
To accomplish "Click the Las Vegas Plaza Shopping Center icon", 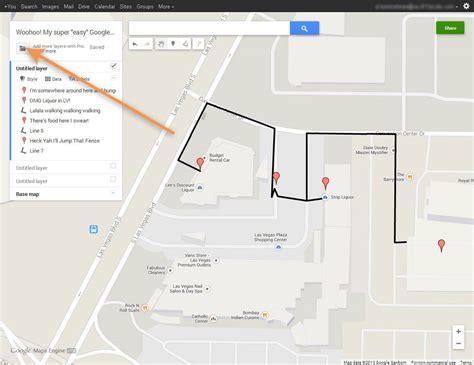I will (x=278, y=247).
